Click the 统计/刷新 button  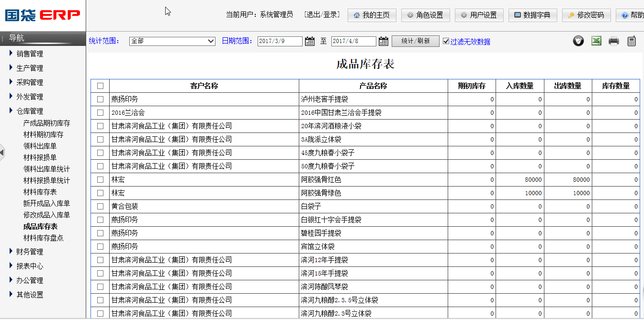415,41
